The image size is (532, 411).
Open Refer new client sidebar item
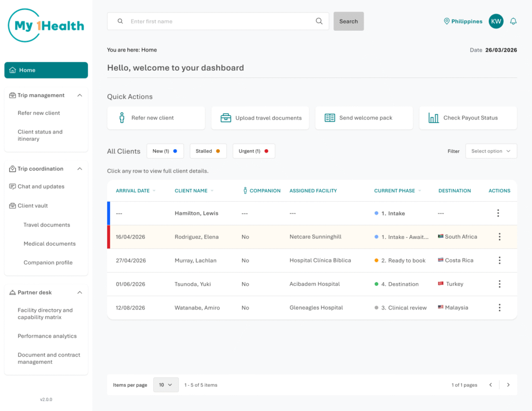point(38,113)
